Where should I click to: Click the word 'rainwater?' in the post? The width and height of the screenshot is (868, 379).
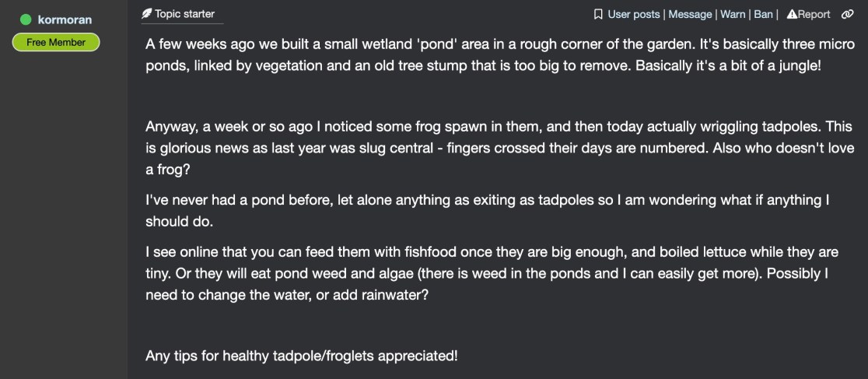394,296
